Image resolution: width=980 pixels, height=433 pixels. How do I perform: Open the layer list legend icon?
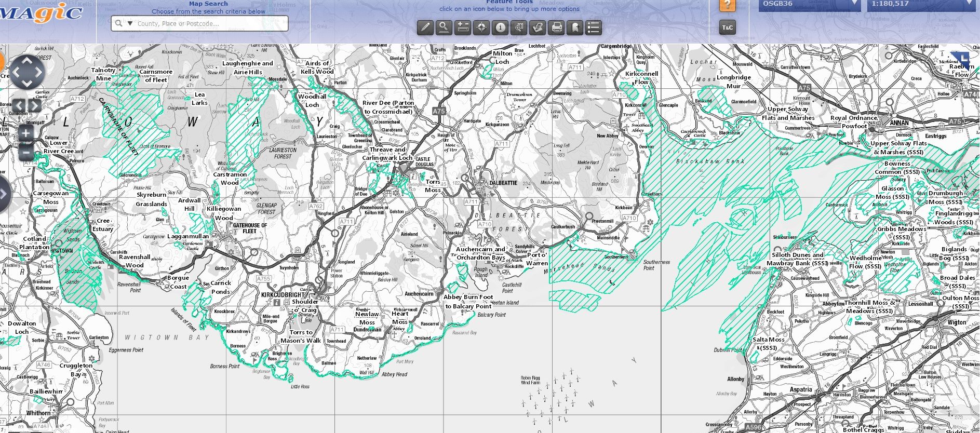coord(594,28)
